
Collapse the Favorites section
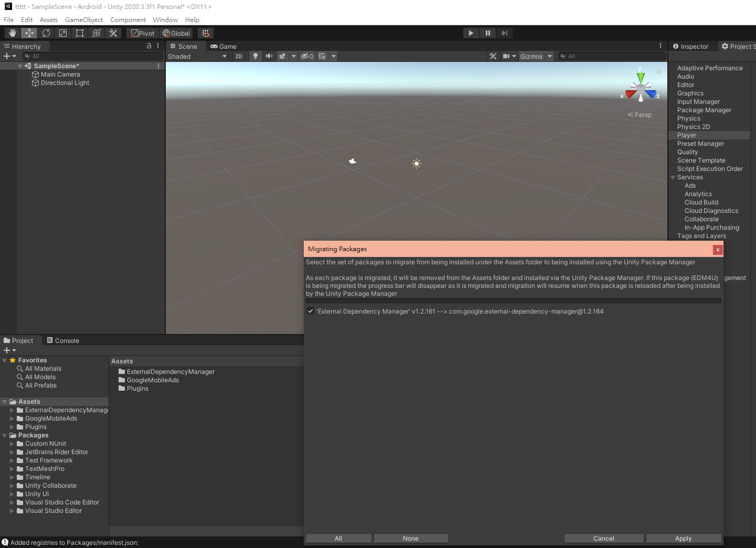point(5,360)
